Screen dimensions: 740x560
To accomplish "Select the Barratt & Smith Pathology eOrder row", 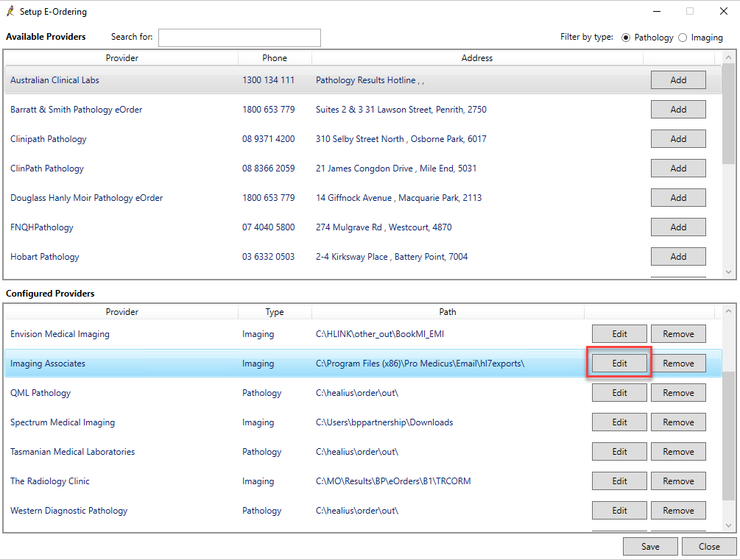I will (364, 110).
